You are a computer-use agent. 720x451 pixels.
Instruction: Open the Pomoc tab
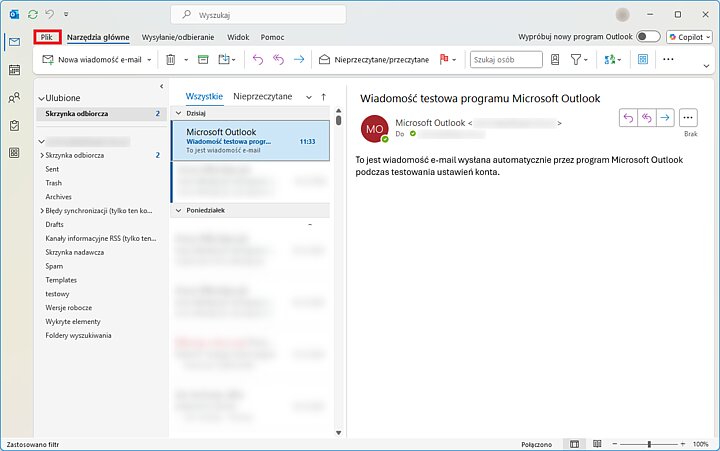tap(272, 37)
